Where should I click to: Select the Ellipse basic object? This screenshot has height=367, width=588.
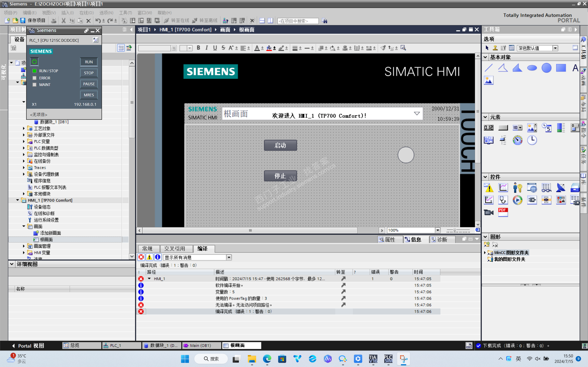coord(532,68)
